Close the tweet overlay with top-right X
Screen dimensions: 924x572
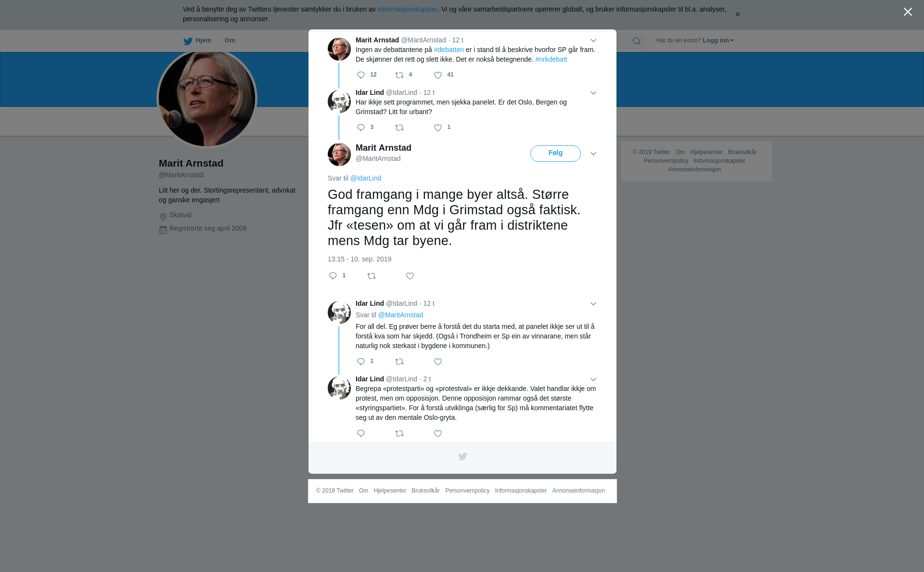click(908, 12)
